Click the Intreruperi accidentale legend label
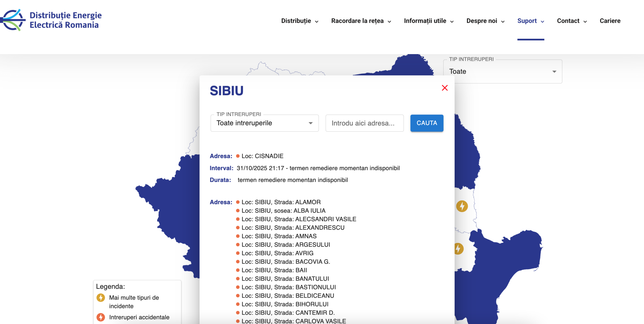The width and height of the screenshot is (644, 324). coord(139,317)
